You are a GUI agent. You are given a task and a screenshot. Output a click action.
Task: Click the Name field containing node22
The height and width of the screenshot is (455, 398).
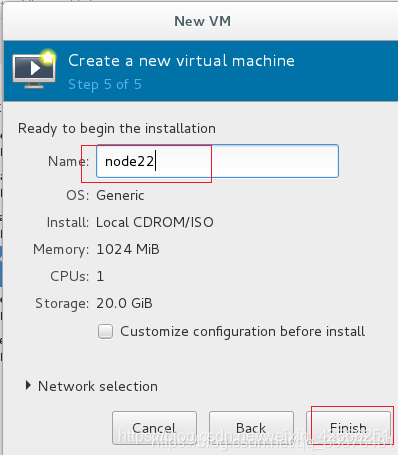(217, 161)
